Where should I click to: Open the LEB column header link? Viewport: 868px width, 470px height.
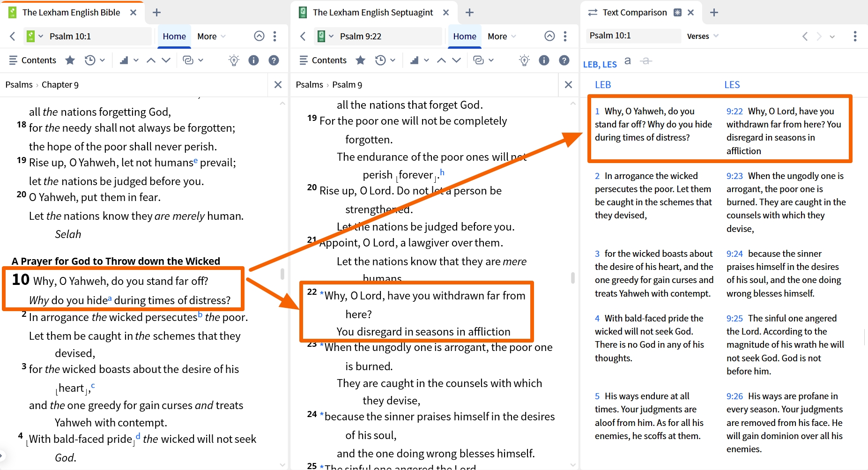pos(603,85)
